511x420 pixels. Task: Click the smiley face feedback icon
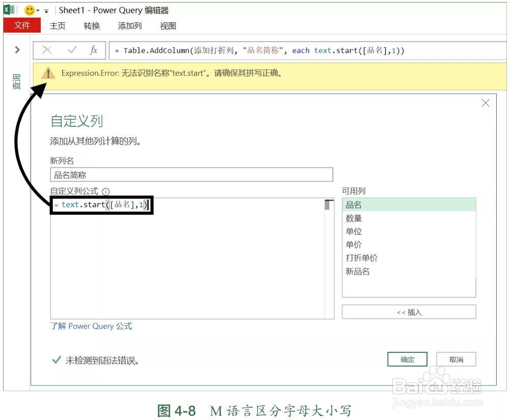[x=30, y=10]
